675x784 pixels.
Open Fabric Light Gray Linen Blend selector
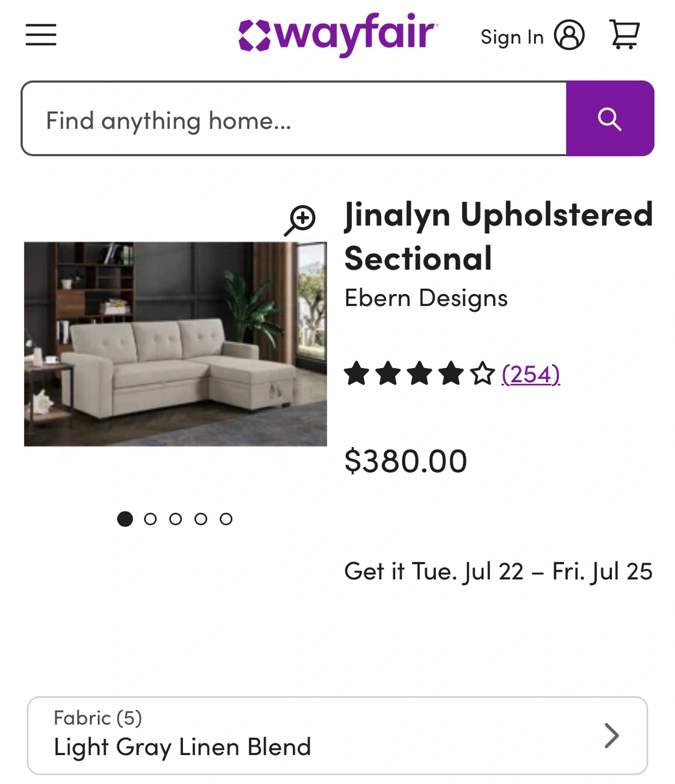click(337, 736)
